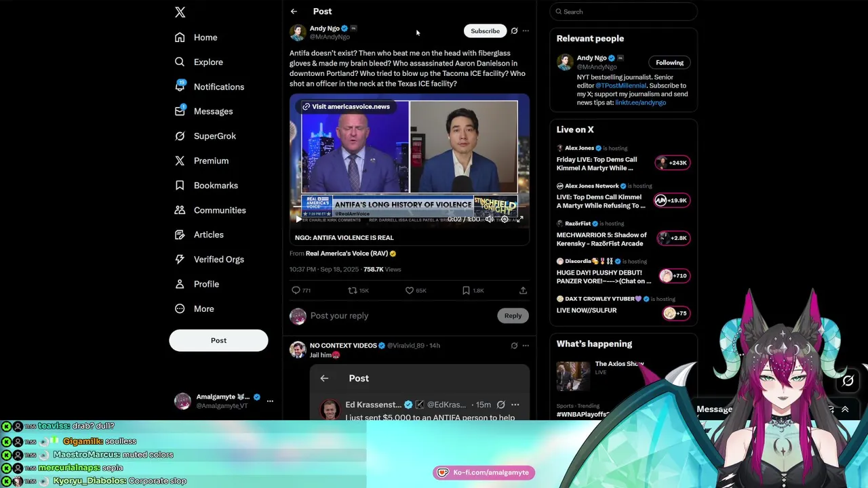Click the Verified Orgs lightning icon
This screenshot has height=488, width=868.
(x=180, y=259)
